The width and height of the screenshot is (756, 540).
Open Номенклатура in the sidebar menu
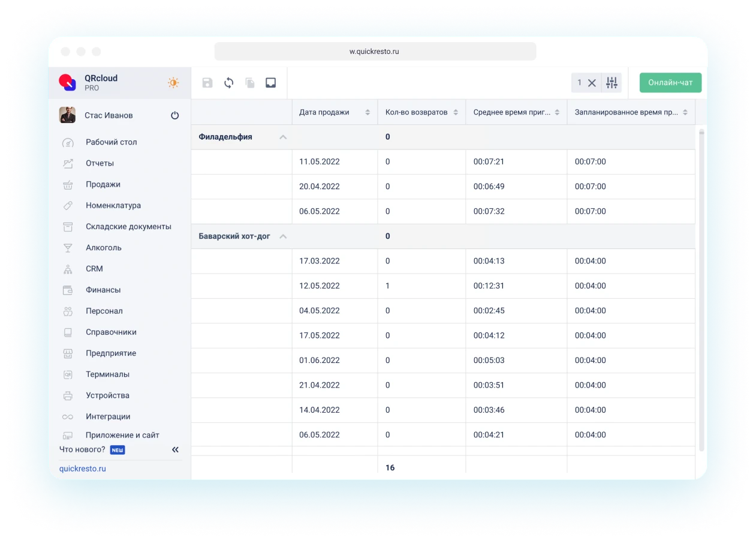pos(113,205)
